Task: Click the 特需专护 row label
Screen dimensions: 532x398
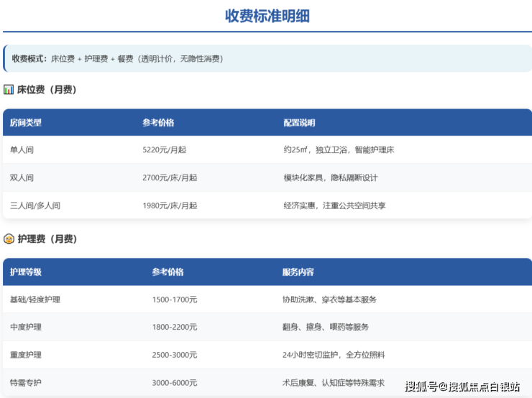Action: 26,383
